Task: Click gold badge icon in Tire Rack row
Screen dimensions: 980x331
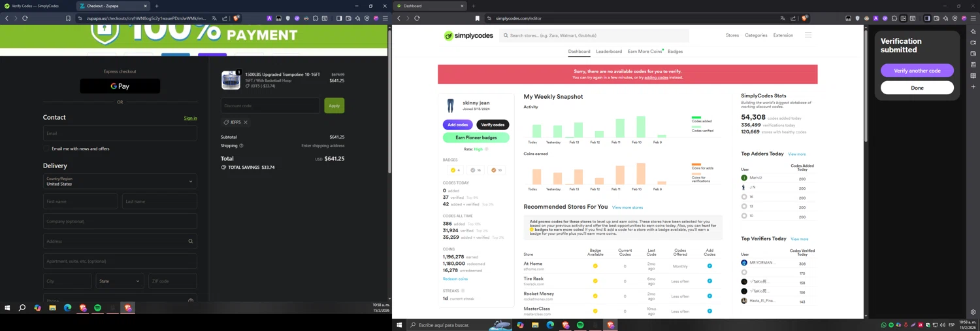Action: click(x=595, y=281)
